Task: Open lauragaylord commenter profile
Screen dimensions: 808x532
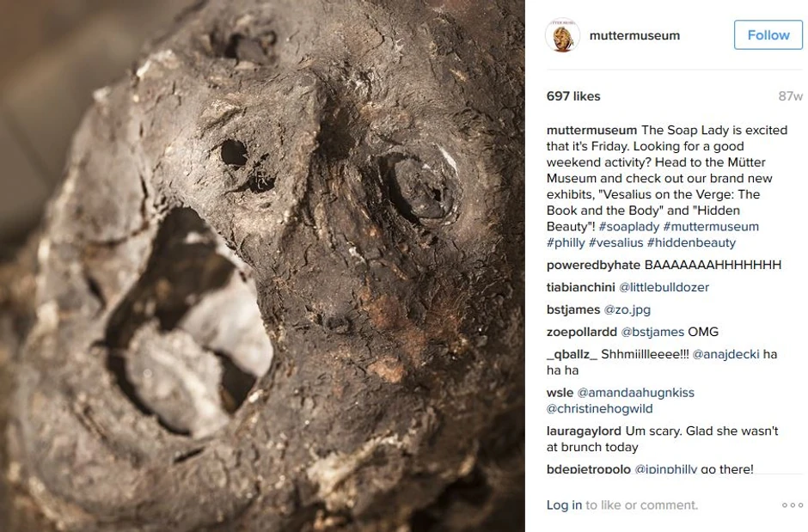Action: click(584, 431)
